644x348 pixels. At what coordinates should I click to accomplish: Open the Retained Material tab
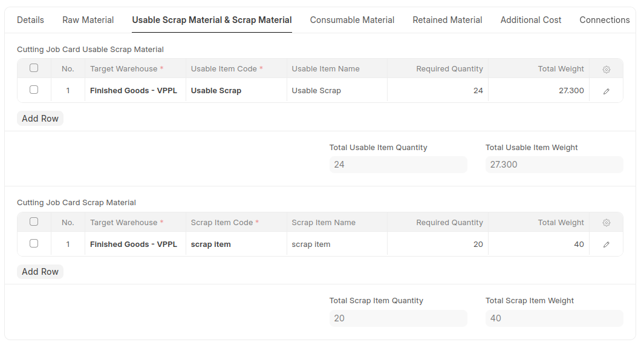pos(447,20)
